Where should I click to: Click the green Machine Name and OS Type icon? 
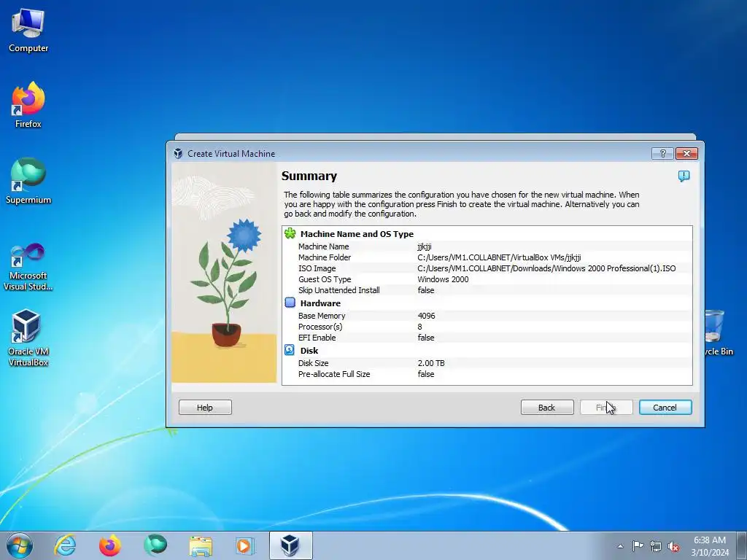(x=290, y=233)
